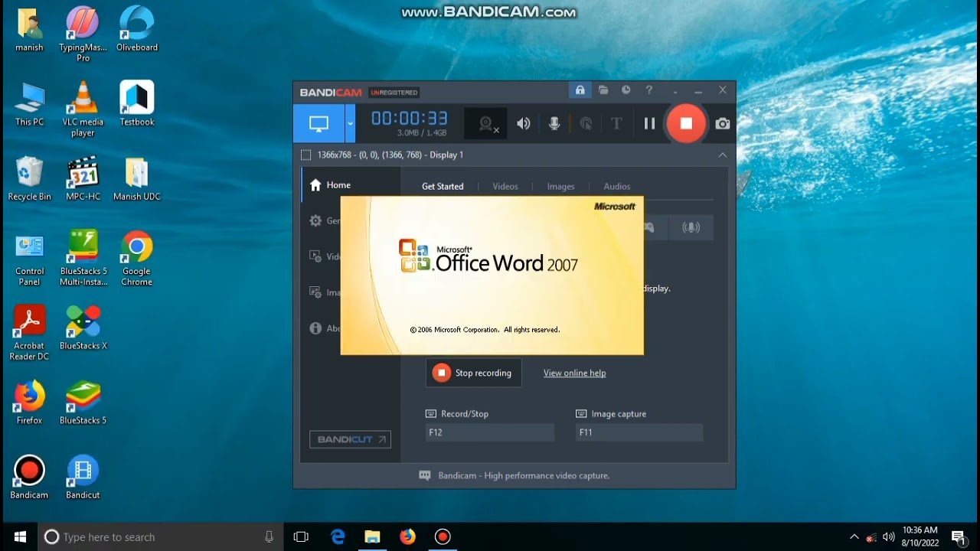Click the chat icon in Bandicam footer
Image resolution: width=980 pixels, height=551 pixels.
(x=425, y=475)
